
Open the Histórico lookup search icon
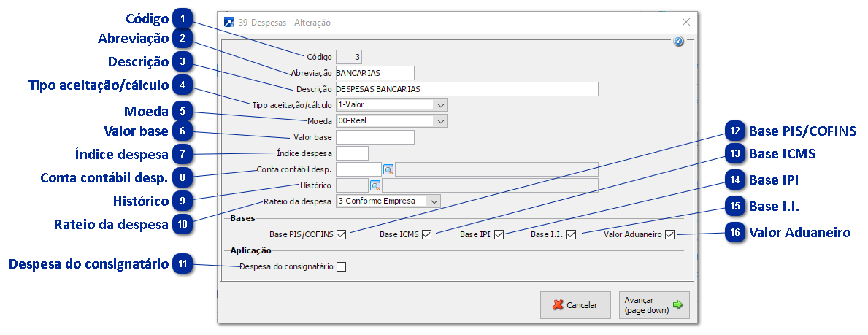pyautogui.click(x=375, y=185)
